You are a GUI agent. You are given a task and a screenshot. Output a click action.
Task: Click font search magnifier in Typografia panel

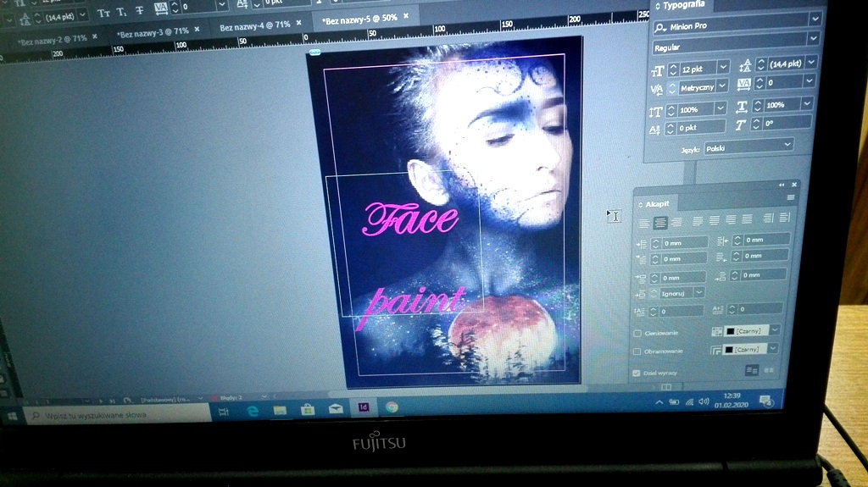coord(660,27)
